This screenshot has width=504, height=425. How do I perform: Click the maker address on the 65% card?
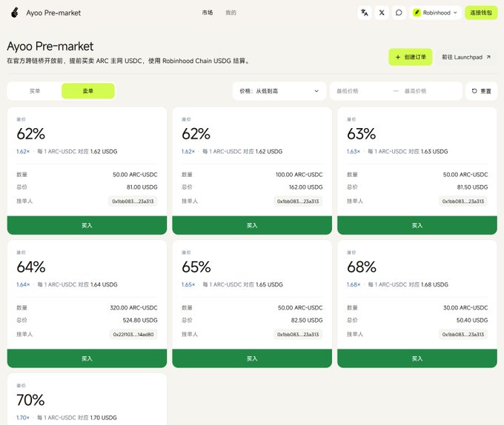pos(298,335)
